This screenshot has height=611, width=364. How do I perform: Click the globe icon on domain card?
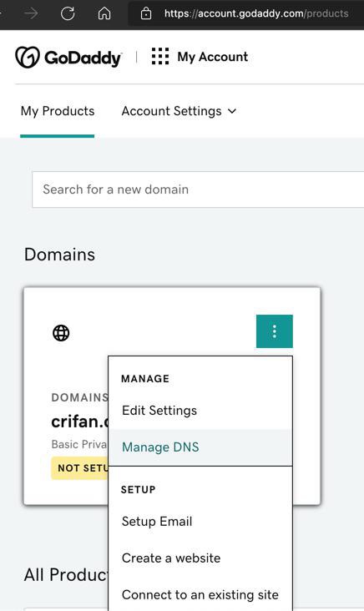pos(61,333)
